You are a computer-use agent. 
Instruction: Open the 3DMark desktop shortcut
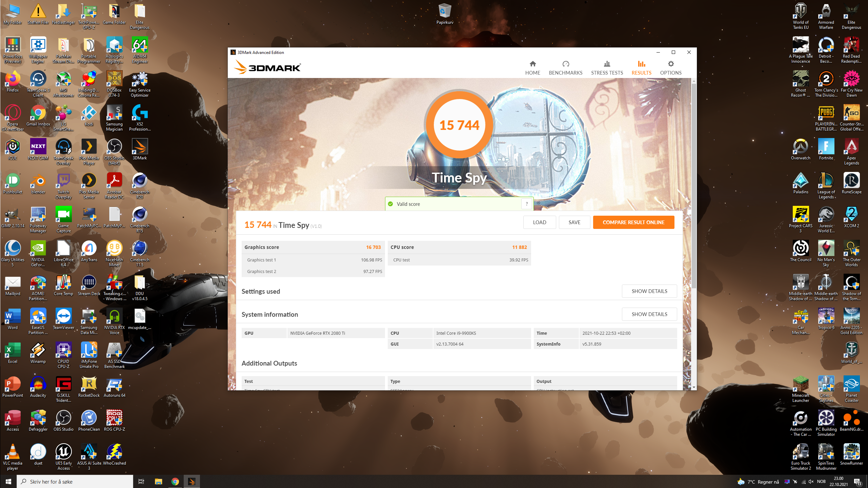pyautogui.click(x=140, y=150)
